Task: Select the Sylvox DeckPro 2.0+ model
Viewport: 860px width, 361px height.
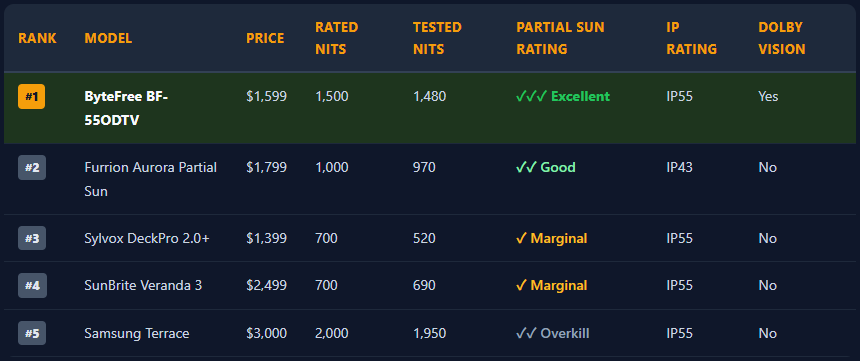Action: click(147, 239)
